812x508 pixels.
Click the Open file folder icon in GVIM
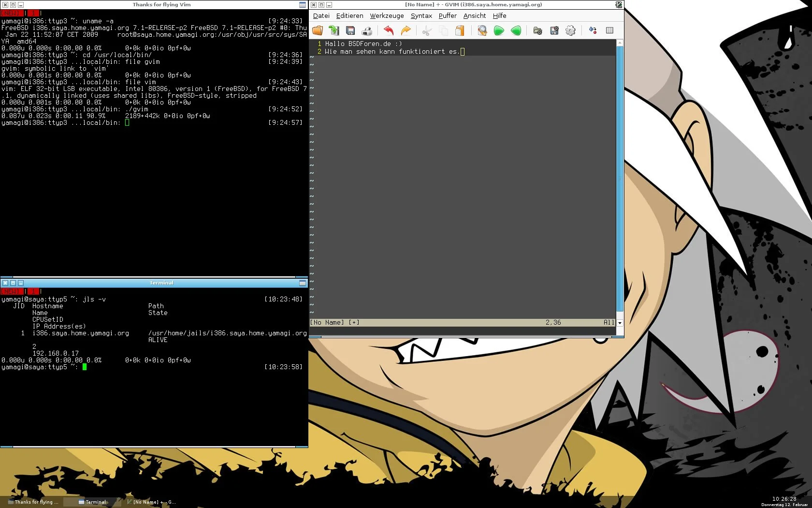[x=318, y=30]
